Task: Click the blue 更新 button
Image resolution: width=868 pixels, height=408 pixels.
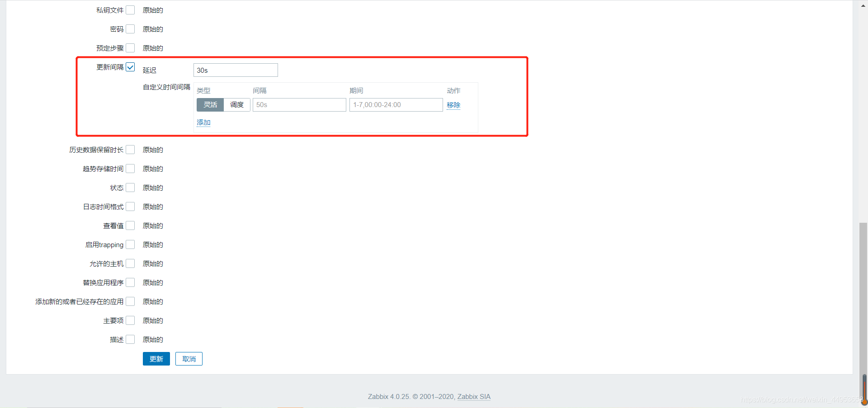Action: (156, 359)
